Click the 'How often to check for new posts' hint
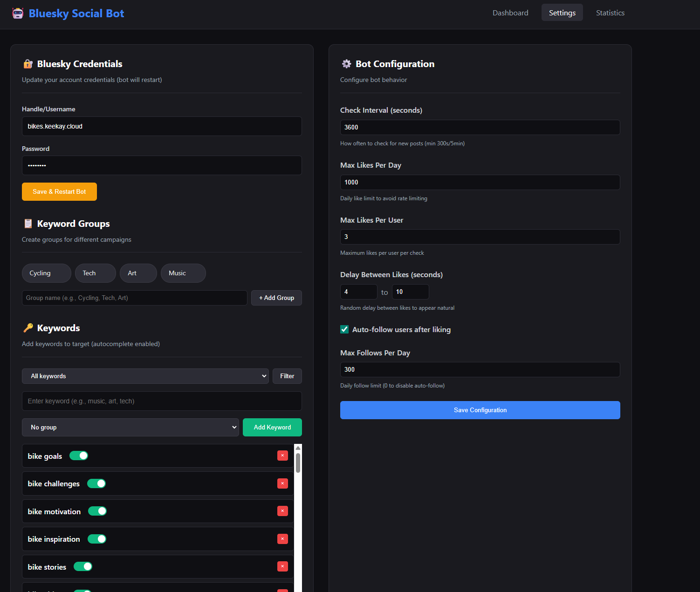This screenshot has width=700, height=592. click(x=402, y=143)
